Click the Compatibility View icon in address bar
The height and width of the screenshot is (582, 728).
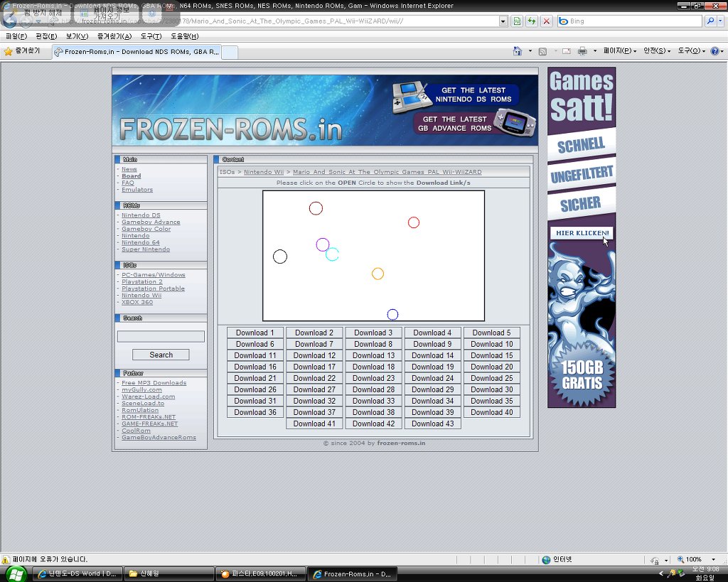[517, 21]
